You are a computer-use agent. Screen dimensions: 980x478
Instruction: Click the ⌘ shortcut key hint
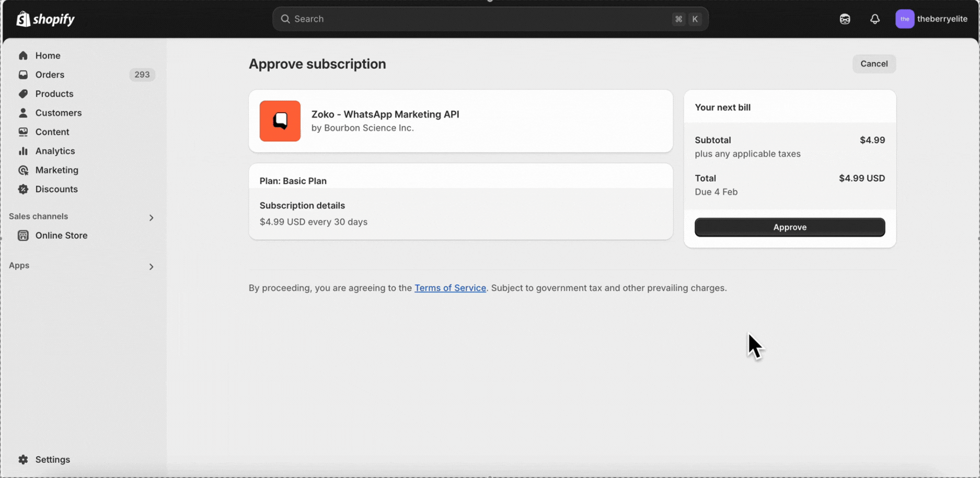pos(678,19)
